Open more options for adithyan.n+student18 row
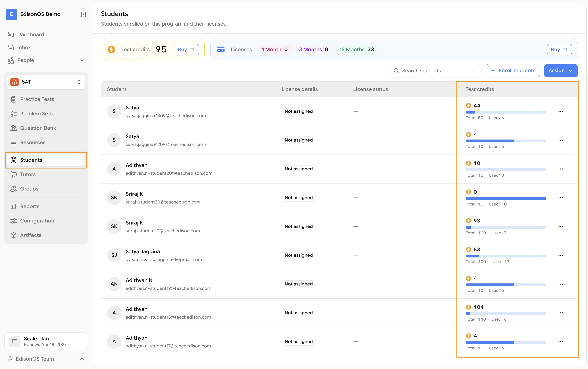The width and height of the screenshot is (588, 369). [560, 313]
